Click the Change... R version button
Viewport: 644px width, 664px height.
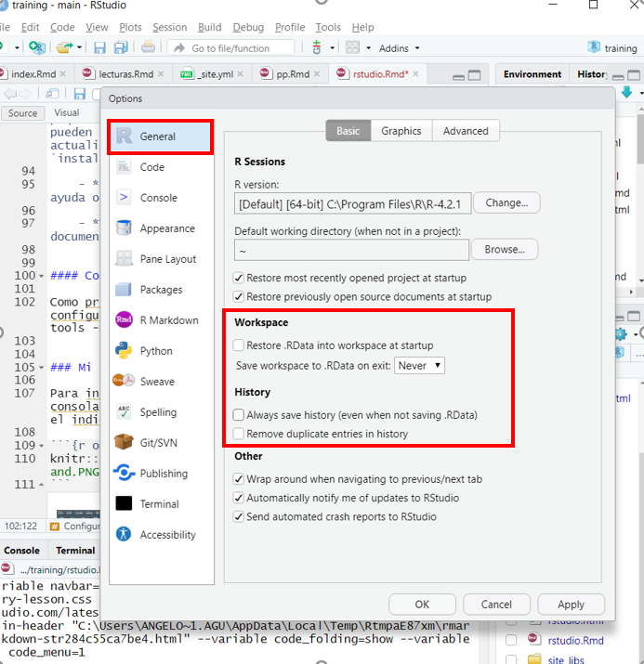pos(506,202)
